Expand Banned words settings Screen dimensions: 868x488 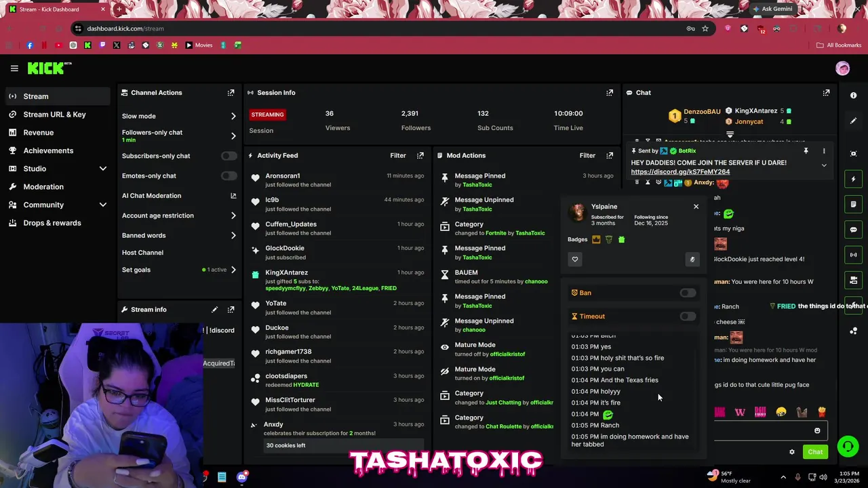233,235
